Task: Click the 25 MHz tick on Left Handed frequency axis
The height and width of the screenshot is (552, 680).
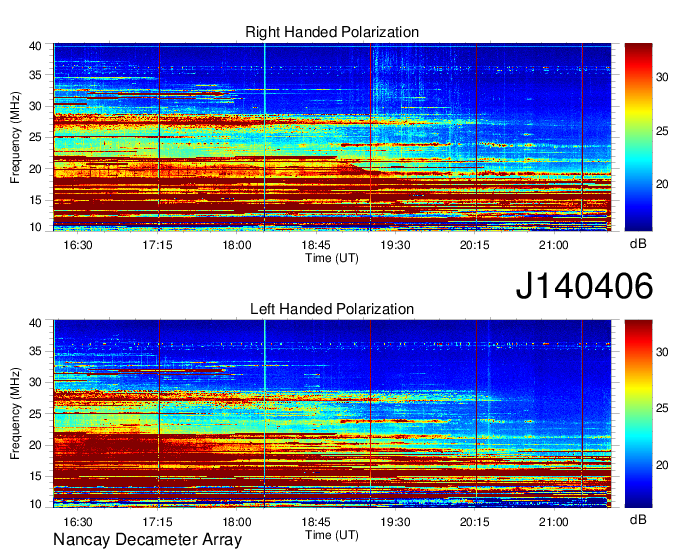Action: [x=35, y=414]
